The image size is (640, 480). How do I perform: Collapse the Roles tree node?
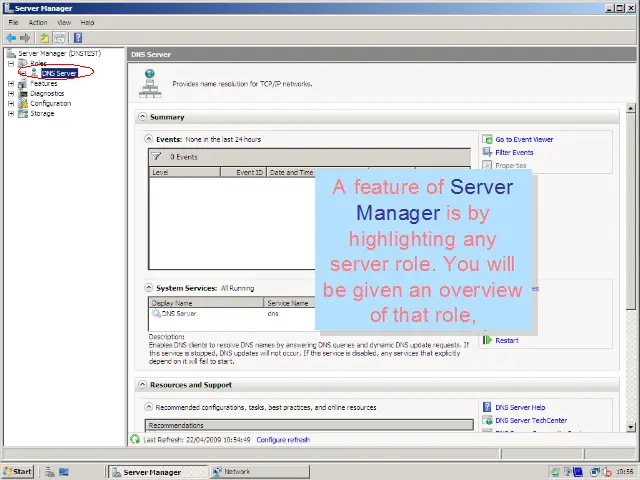(11, 63)
